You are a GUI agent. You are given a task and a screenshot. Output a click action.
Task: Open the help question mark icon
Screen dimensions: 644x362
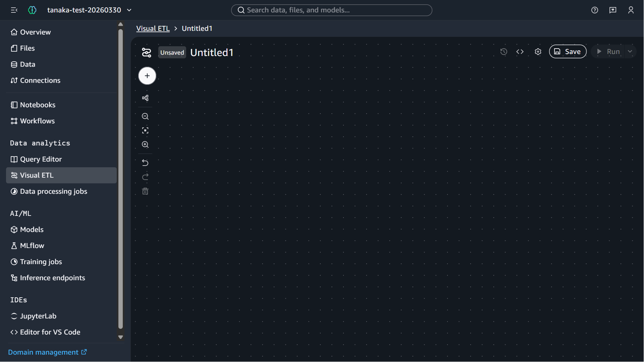click(595, 10)
